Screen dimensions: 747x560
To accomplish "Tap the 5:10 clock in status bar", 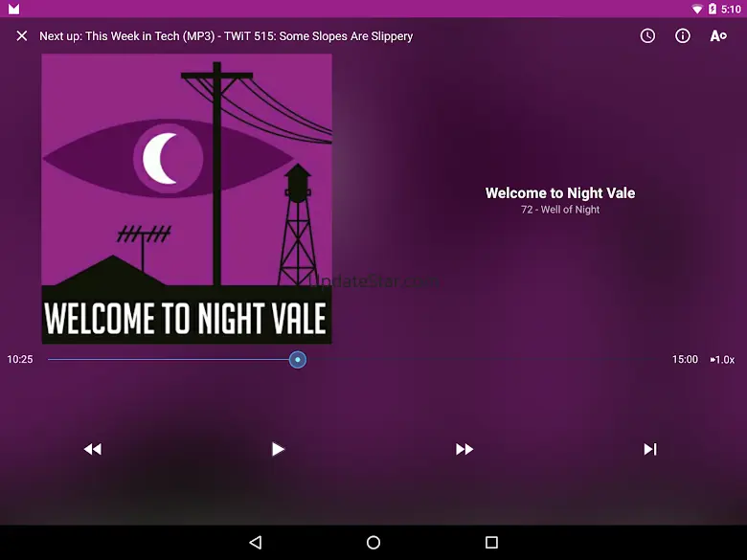I will point(732,9).
